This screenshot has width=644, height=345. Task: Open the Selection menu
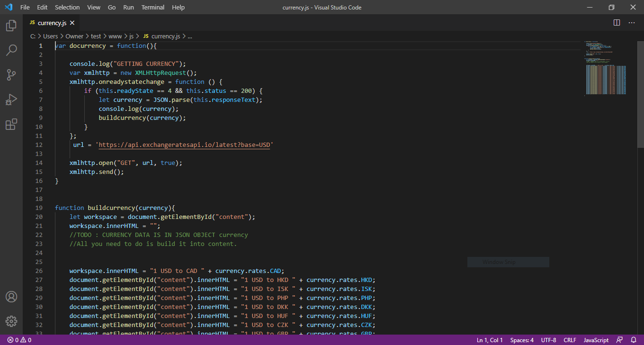point(67,8)
